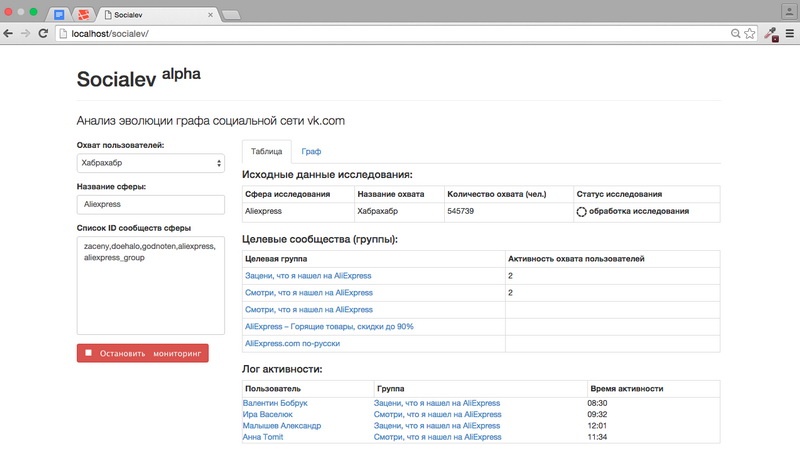800x470 pixels.
Task: Open the group link in Анна Tomit's log row
Action: pyautogui.click(x=437, y=436)
